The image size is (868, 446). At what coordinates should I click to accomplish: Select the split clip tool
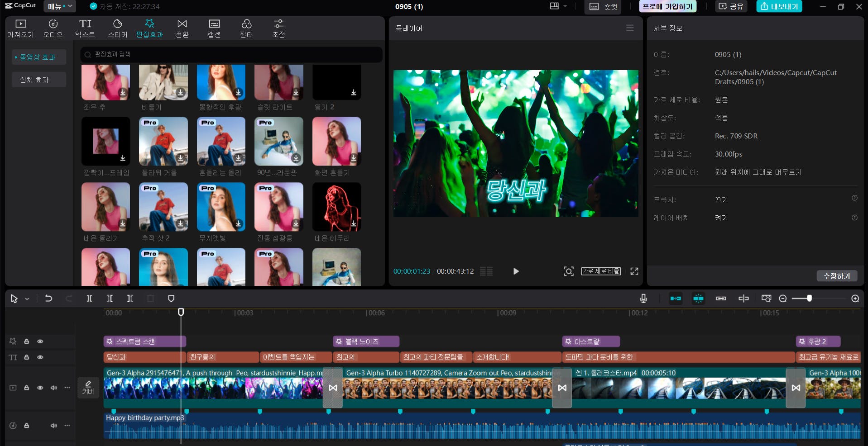(x=89, y=299)
